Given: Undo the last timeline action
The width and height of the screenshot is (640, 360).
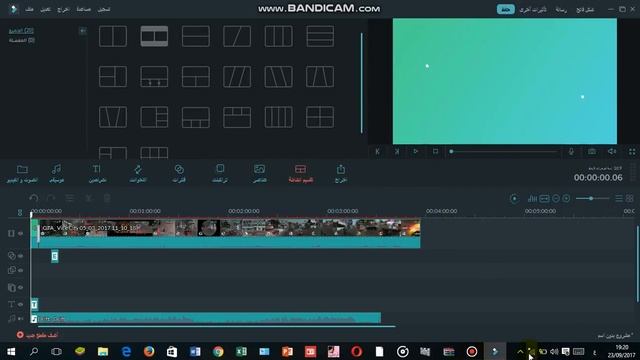Looking at the screenshot, I should 33,198.
